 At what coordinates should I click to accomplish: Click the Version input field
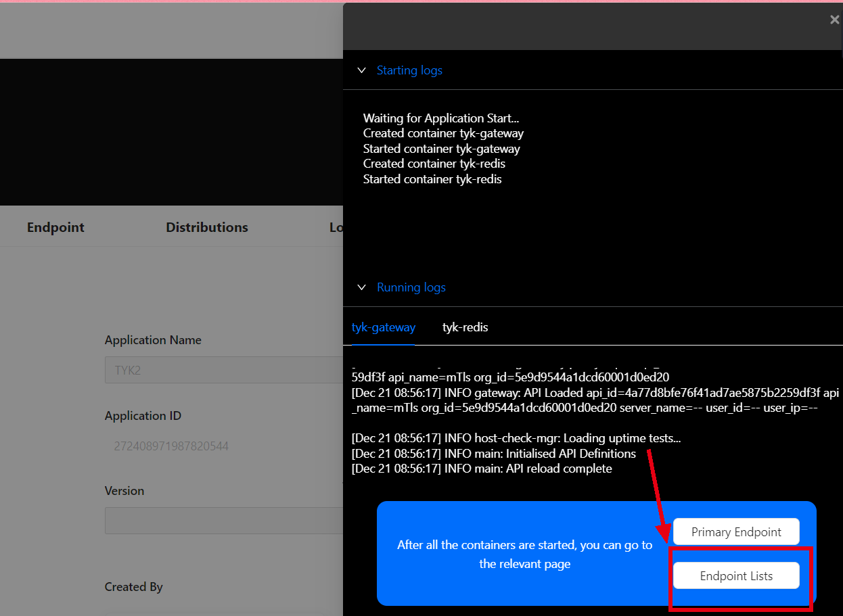click(x=224, y=521)
